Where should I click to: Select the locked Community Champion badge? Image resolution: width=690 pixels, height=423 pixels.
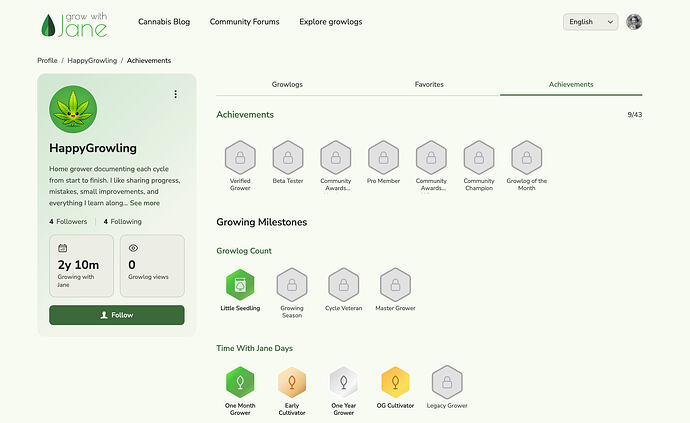(479, 158)
